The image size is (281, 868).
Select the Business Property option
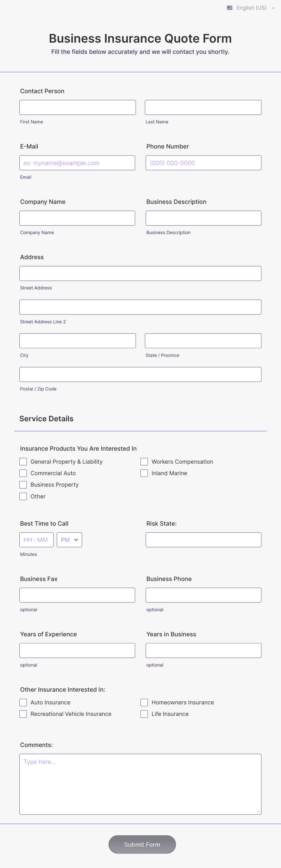click(23, 485)
